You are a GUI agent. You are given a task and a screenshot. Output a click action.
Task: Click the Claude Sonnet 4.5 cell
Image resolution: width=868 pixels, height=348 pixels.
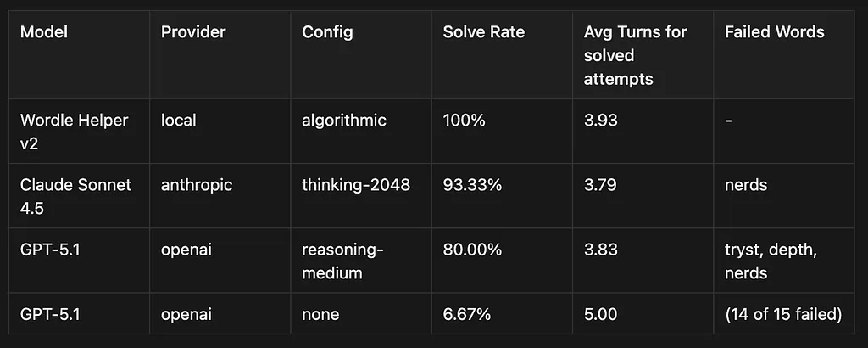pos(75,196)
